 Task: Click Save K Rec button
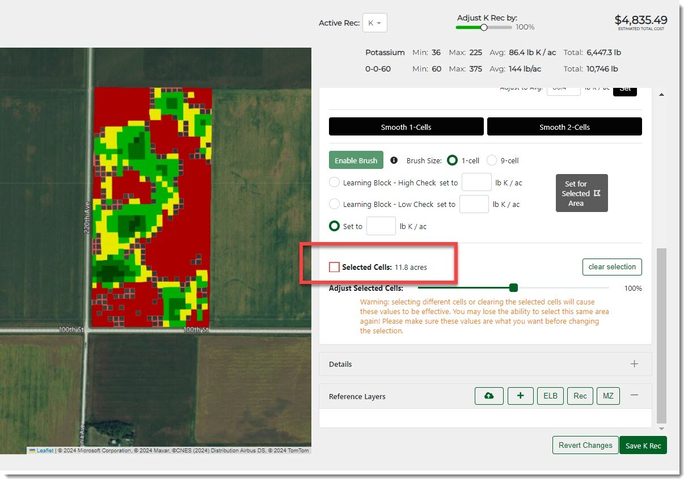click(x=643, y=445)
